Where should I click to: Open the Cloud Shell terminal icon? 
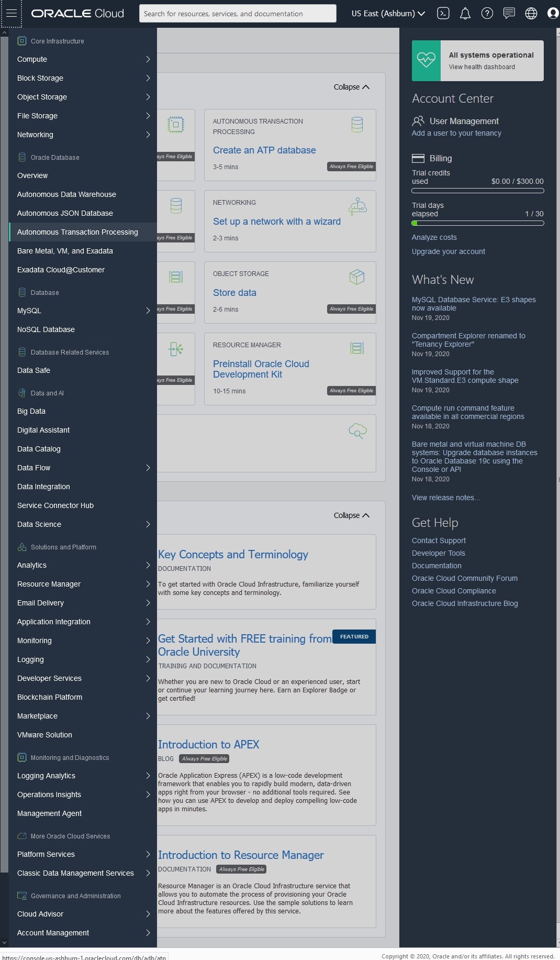pos(443,14)
